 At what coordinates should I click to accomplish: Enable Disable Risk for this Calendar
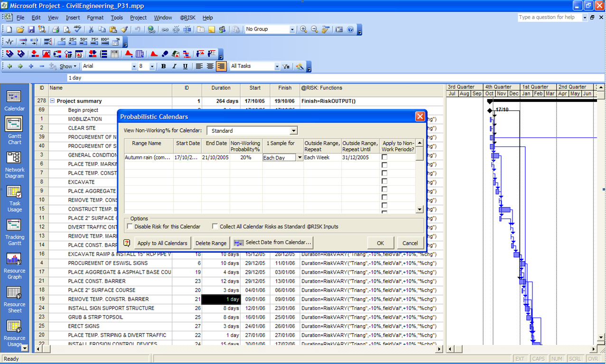click(131, 227)
